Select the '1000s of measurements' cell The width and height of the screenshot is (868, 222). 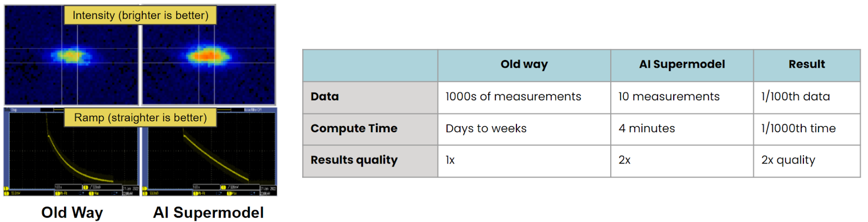pos(524,97)
